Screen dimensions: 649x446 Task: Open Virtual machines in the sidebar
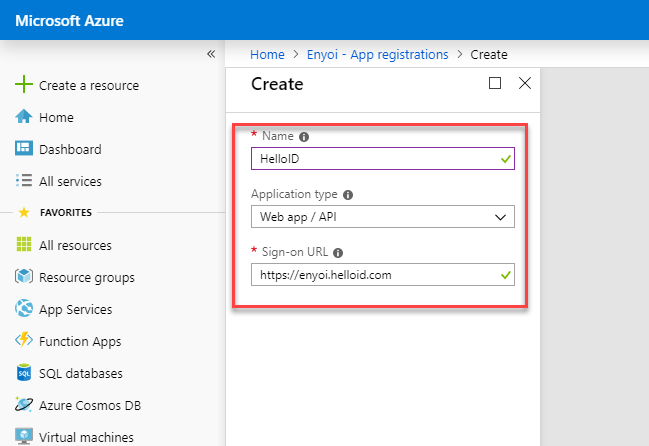tap(86, 437)
